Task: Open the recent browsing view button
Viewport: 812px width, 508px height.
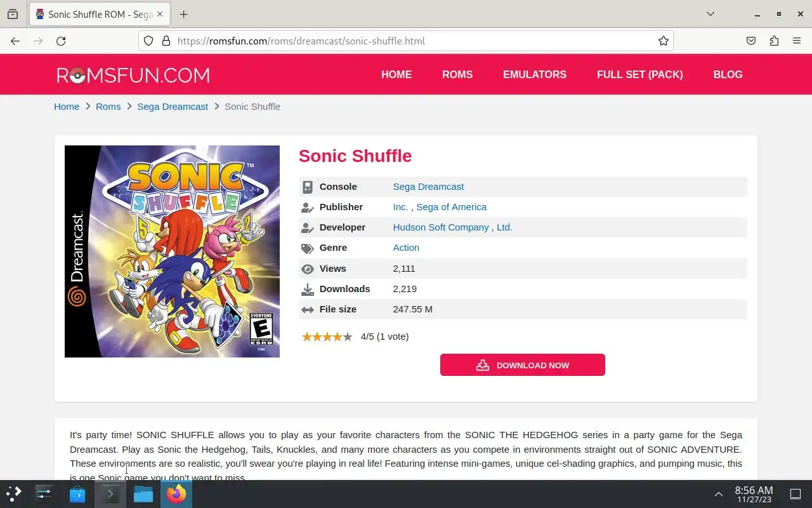Action: pos(13,14)
